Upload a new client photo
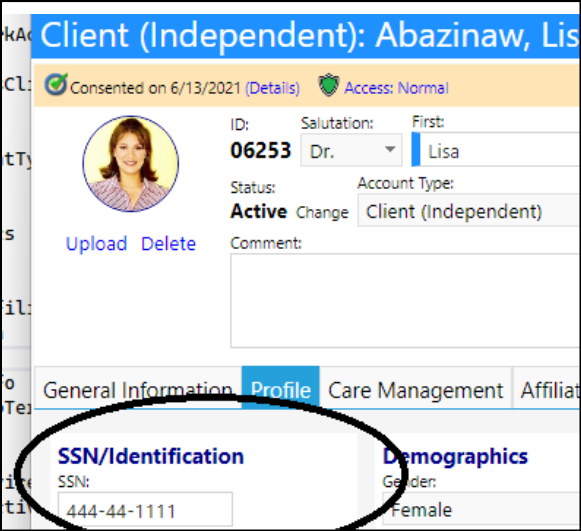 click(x=96, y=244)
